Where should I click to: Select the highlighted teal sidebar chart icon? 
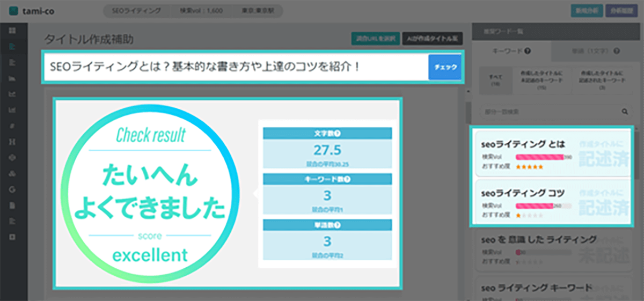click(12, 47)
